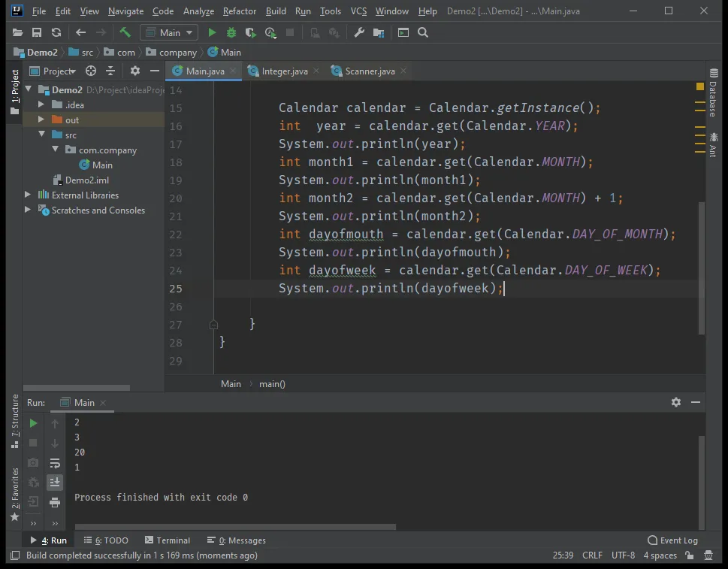Toggle soft-wrap in Run console

click(x=55, y=463)
